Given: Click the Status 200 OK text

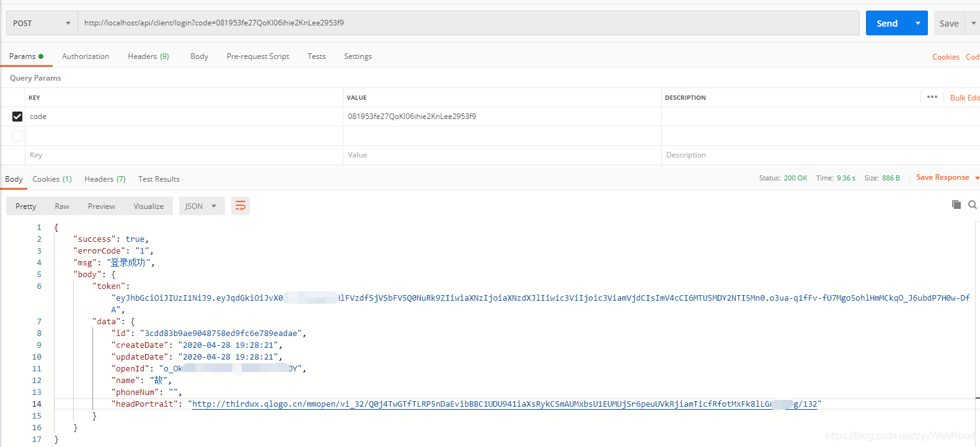Looking at the screenshot, I should coord(783,178).
